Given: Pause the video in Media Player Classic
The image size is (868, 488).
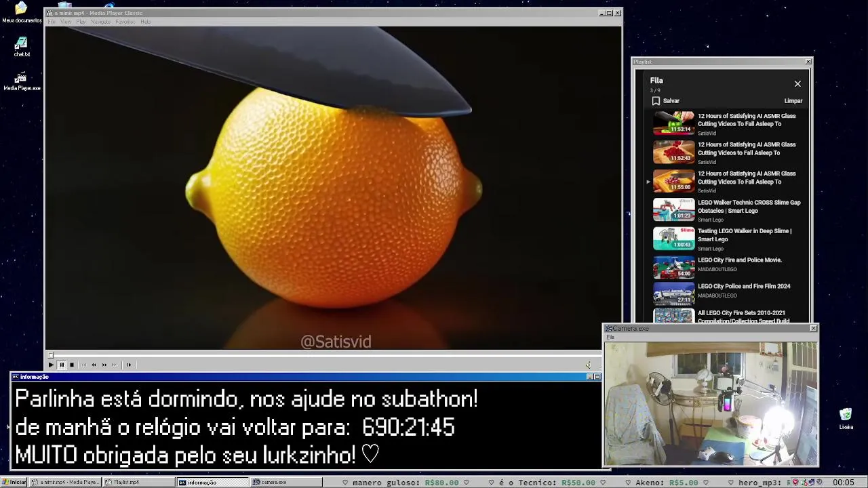Looking at the screenshot, I should click(61, 365).
